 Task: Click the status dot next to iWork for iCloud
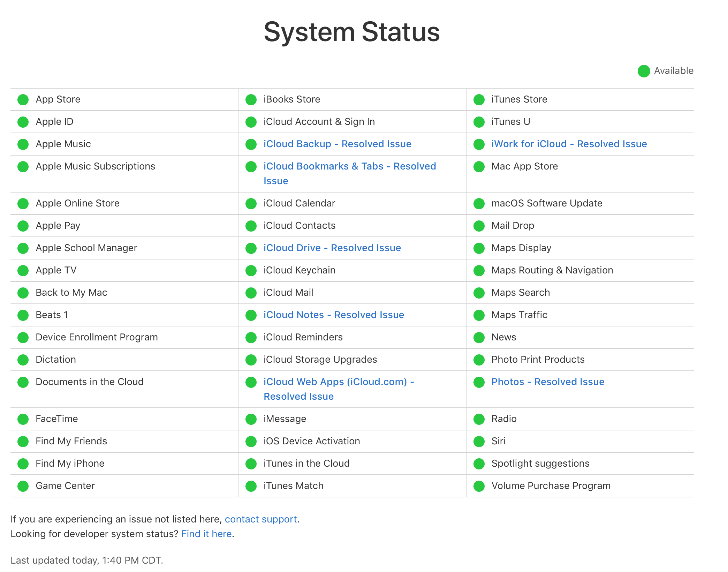[479, 144]
